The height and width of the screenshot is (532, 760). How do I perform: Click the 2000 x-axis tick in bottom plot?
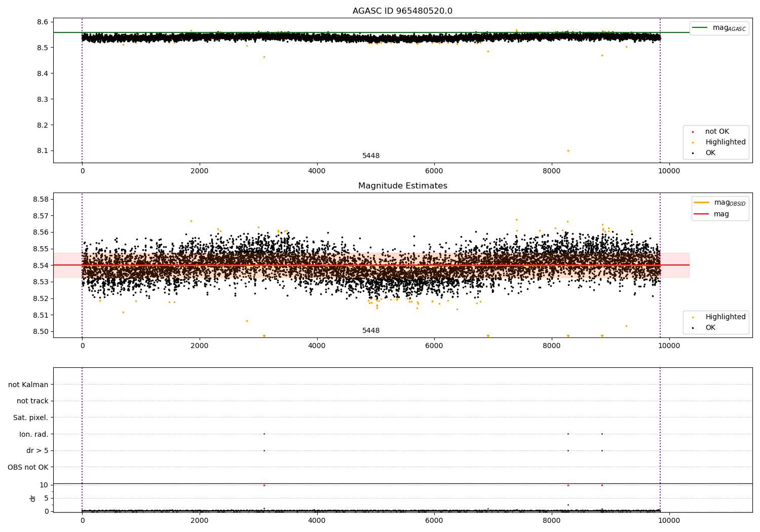(200, 521)
